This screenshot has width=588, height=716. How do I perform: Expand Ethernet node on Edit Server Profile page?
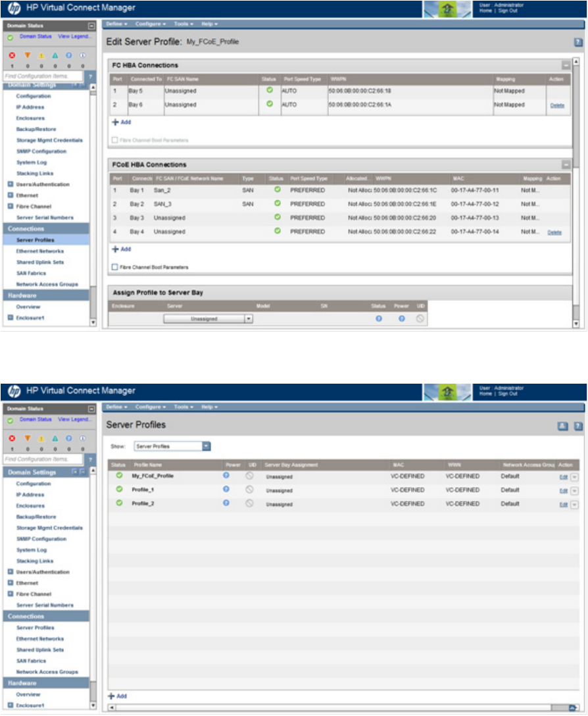(x=11, y=195)
